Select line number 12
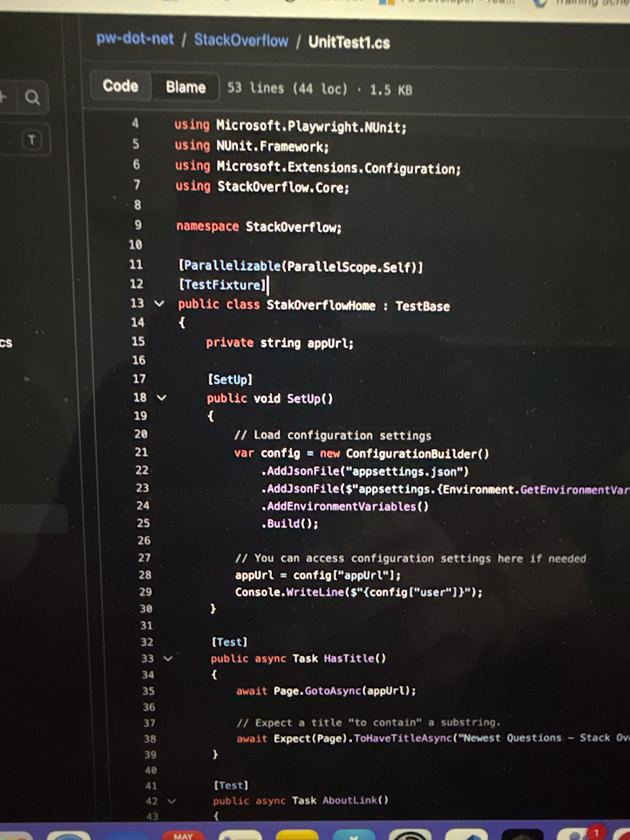Viewport: 630px width, 840px height. pyautogui.click(x=137, y=284)
